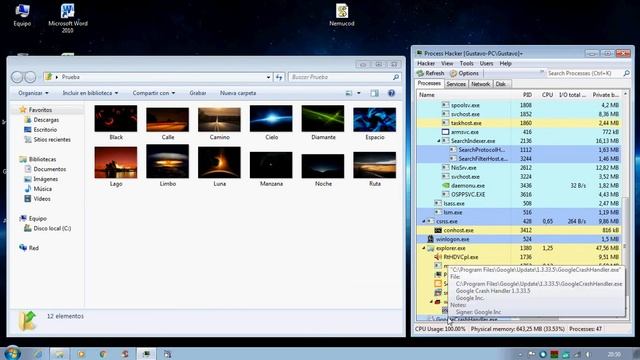
Task: Open the Compartir con dropdown
Action: tap(153, 93)
